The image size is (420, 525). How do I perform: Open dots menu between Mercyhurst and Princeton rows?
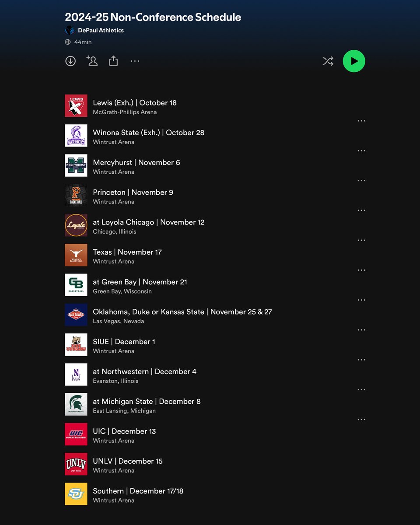click(361, 180)
